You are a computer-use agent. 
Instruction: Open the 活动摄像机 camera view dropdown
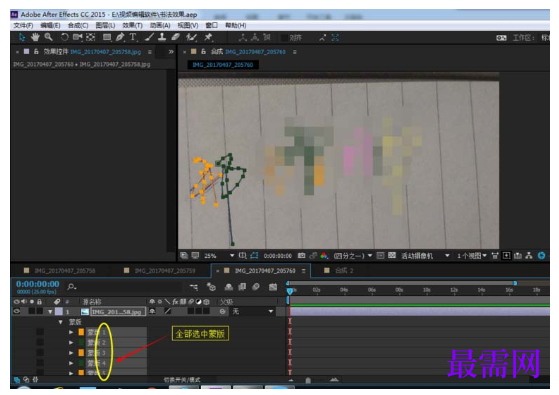point(425,256)
